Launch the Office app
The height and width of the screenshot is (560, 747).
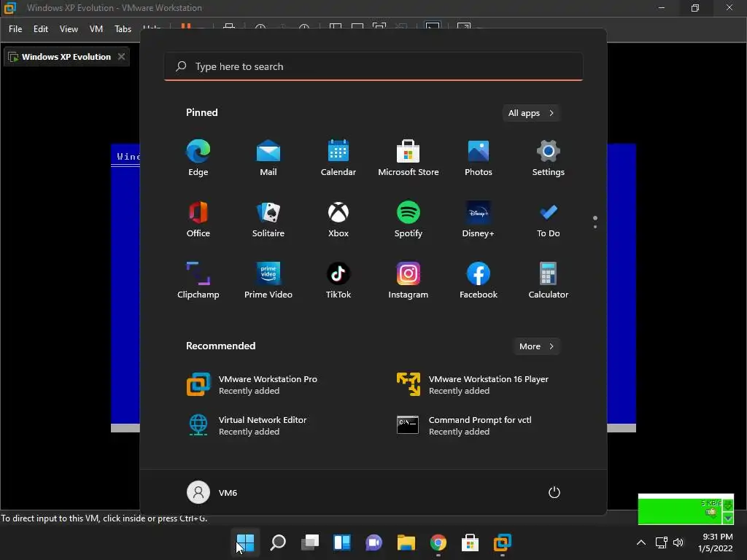(198, 219)
